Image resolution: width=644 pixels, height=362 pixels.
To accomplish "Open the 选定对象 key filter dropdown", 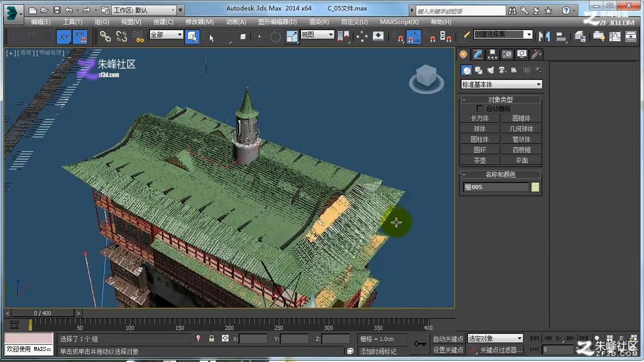I will (x=496, y=338).
